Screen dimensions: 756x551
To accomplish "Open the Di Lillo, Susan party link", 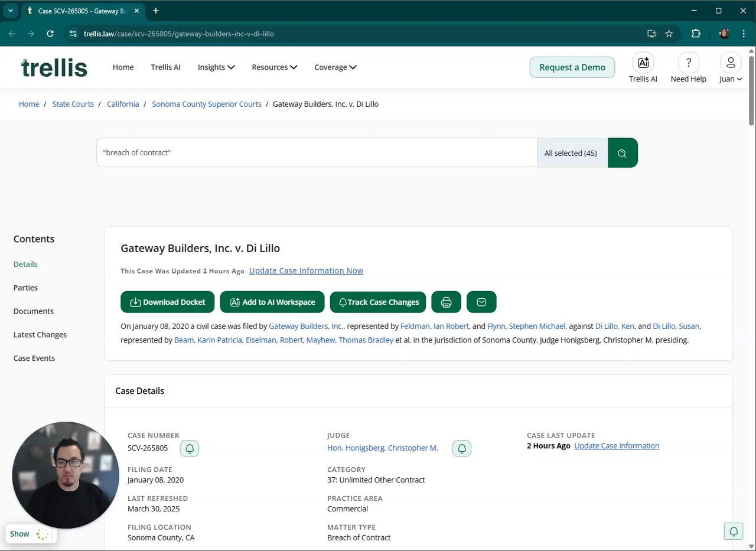I will (676, 326).
